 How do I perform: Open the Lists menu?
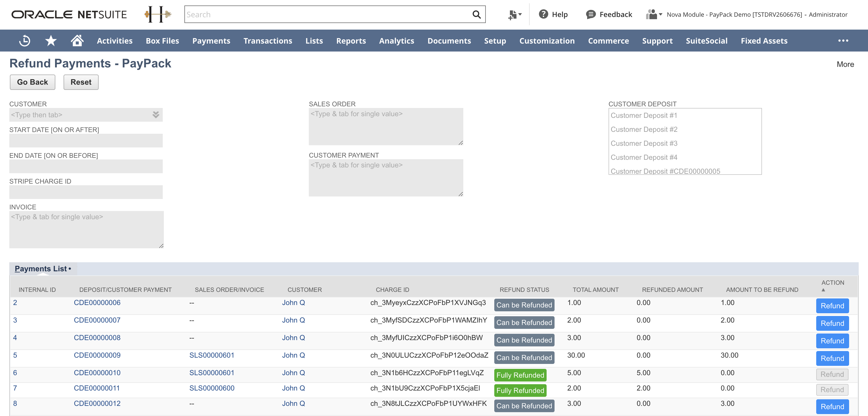pos(314,41)
